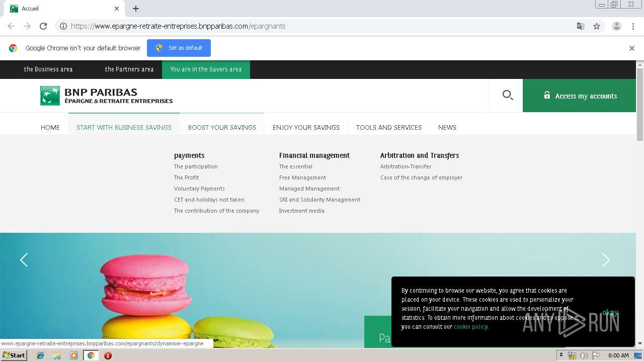Screen dimensions: 644x362
Task: Open the media player taskbar icon
Action: (x=74, y=355)
